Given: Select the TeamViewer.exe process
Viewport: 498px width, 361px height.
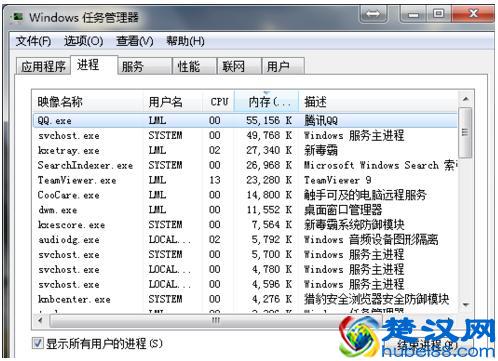Looking at the screenshot, I should coord(245,180).
